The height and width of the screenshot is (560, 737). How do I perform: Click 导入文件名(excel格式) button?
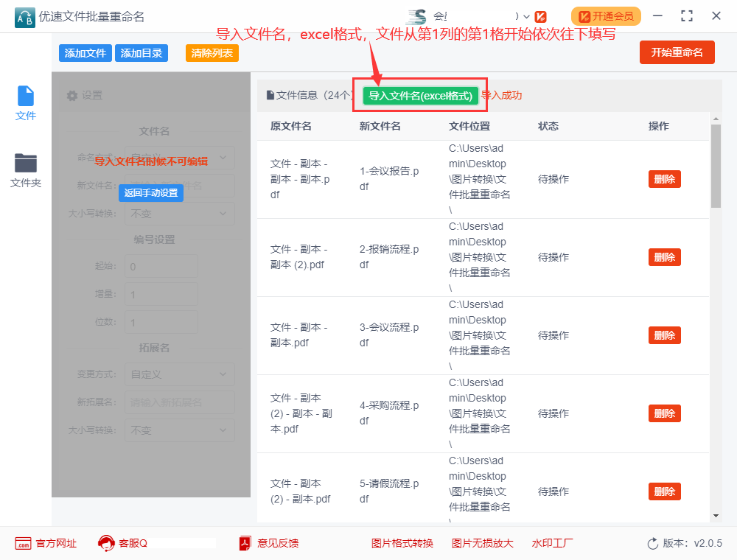pos(419,96)
